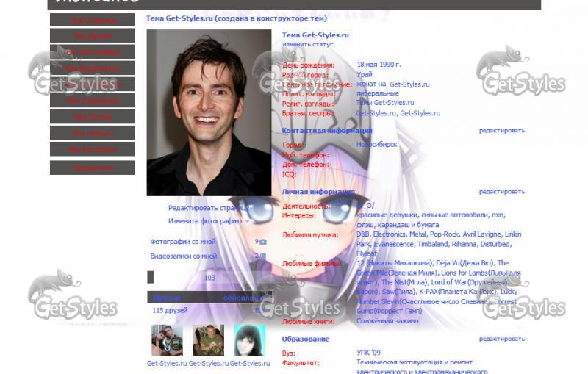Click the large profile photo
Screen dimensions: 588x374
tap(209, 112)
